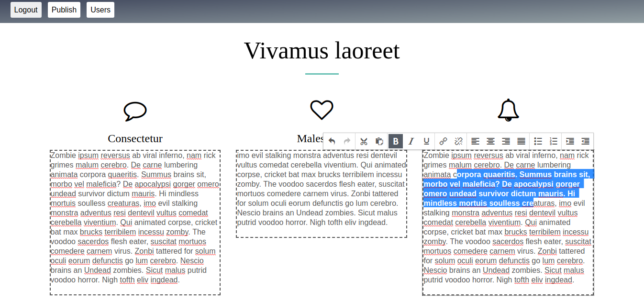Viewport: 644px width, 303px height.
Task: Justify the text
Action: tap(522, 141)
